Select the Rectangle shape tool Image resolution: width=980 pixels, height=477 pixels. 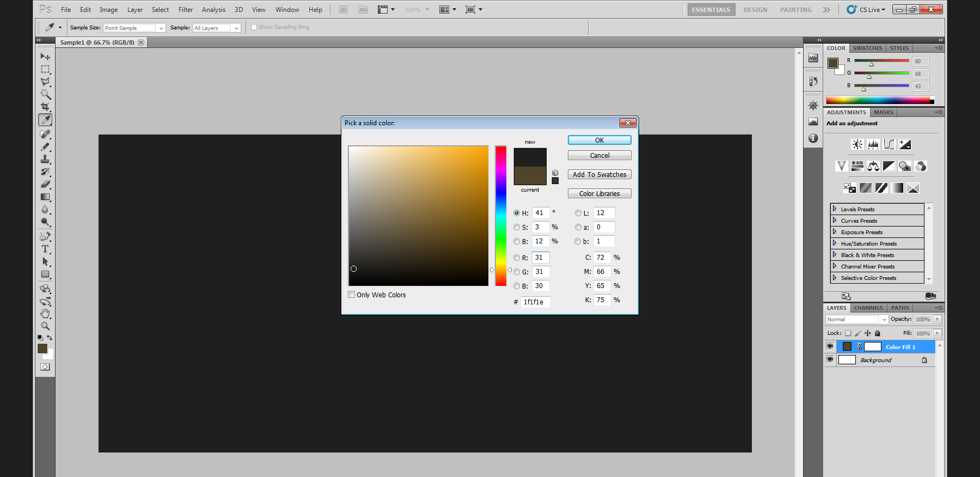coord(45,274)
